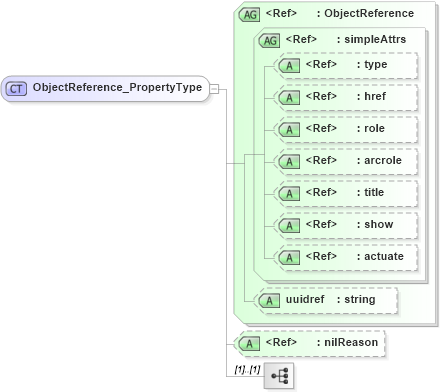Click the CT icon of ObjectReference_PropertyType
The width and height of the screenshot is (441, 392).
tap(16, 89)
